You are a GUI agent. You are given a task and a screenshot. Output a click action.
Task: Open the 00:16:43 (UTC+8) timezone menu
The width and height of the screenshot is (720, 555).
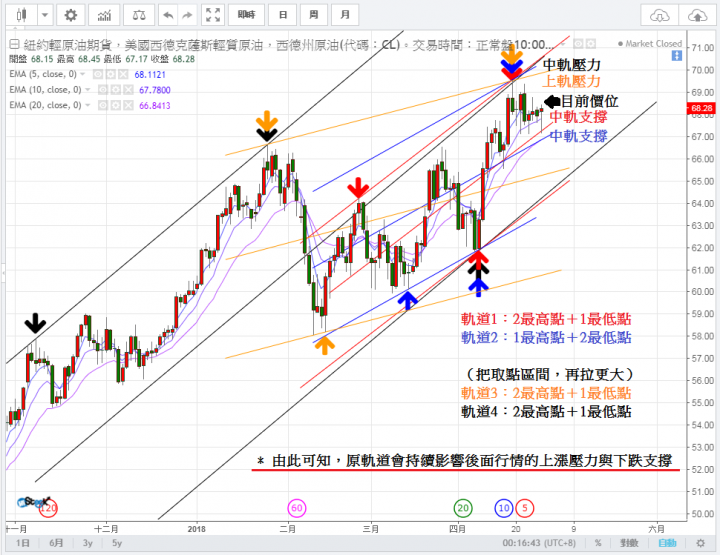point(539,543)
